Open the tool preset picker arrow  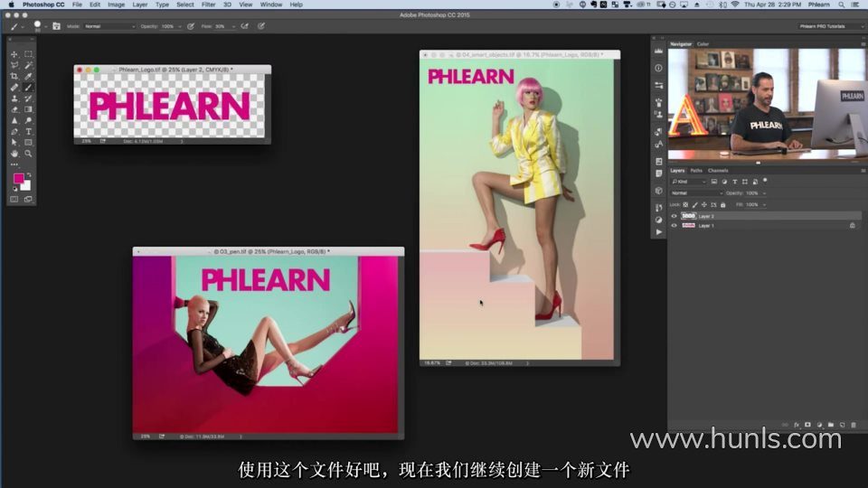click(22, 26)
